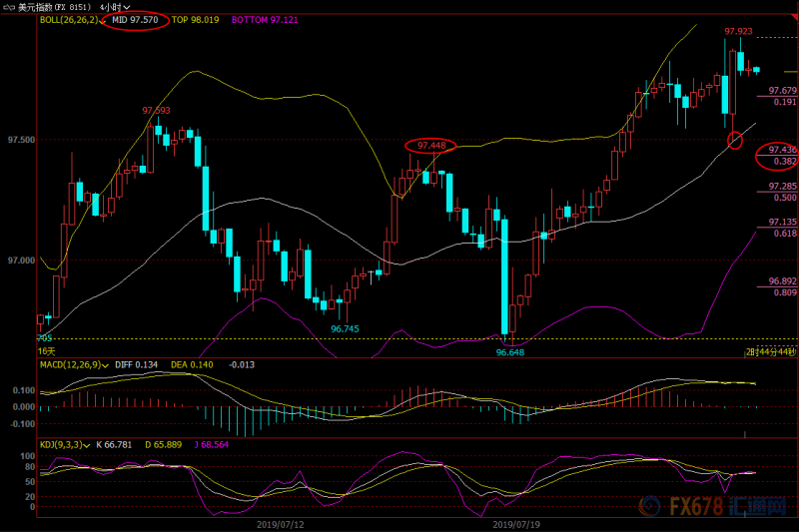
Task: Select the BOTTOM 97.121 Bollinger label
Action: click(265, 20)
